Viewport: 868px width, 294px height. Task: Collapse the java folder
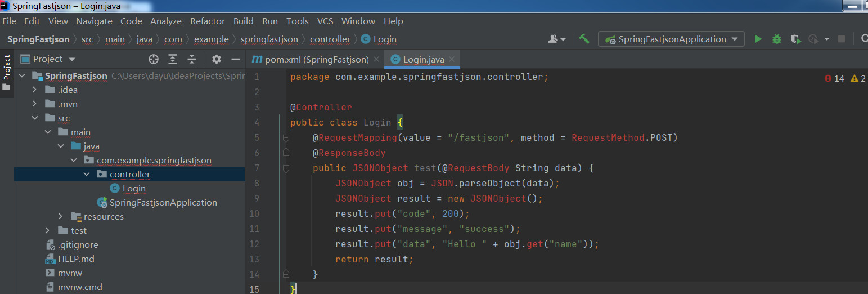pyautogui.click(x=61, y=146)
